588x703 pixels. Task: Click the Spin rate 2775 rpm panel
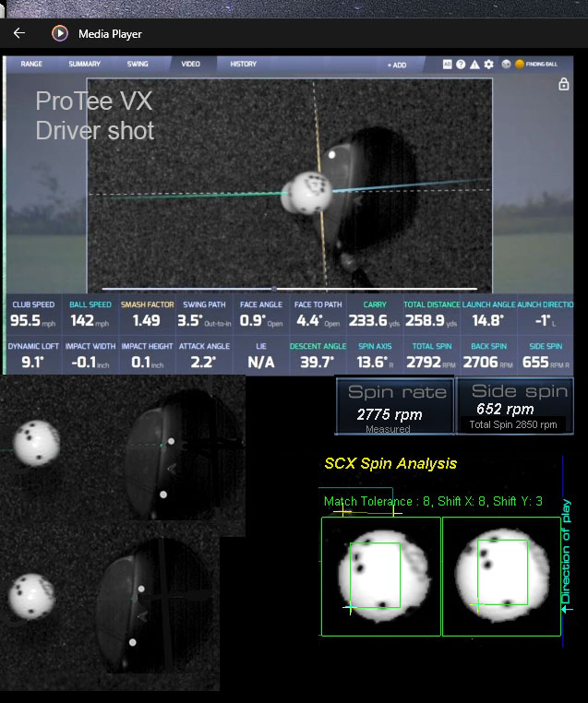[395, 406]
